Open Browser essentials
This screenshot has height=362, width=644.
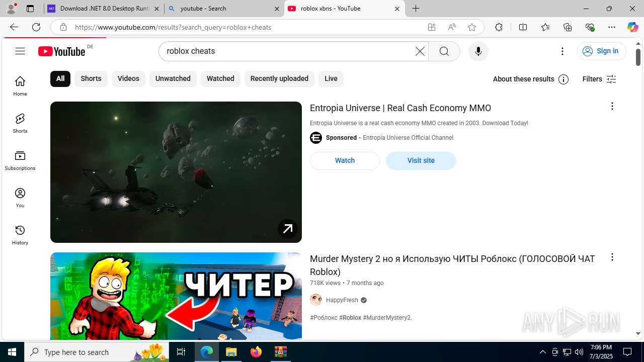click(x=590, y=27)
